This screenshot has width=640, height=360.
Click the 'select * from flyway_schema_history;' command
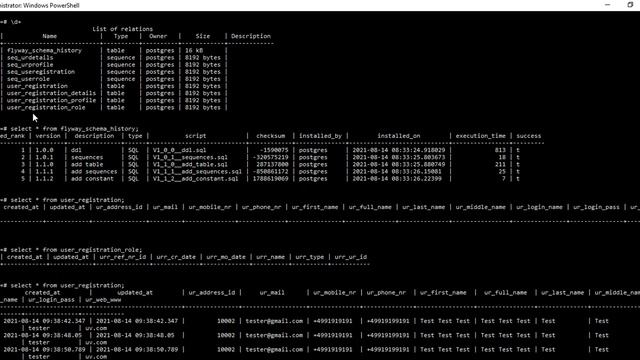(75, 129)
